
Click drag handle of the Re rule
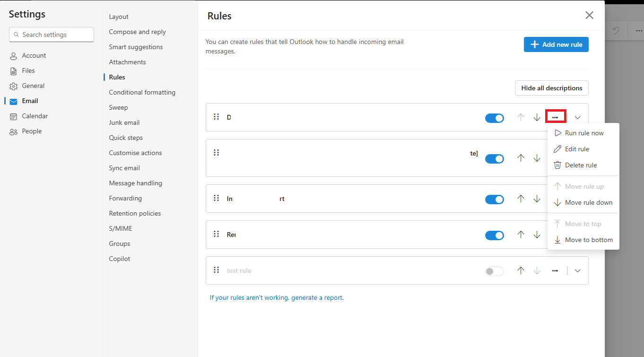click(x=216, y=234)
